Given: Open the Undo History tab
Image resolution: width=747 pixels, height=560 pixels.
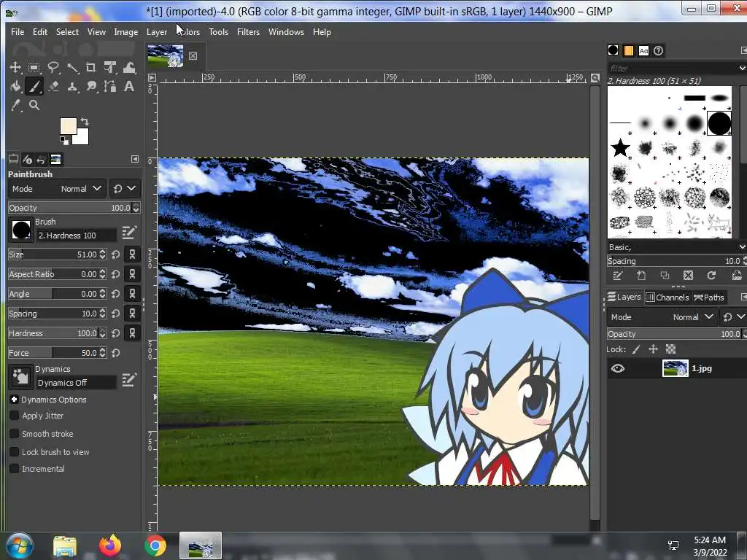Looking at the screenshot, I should (x=42, y=159).
